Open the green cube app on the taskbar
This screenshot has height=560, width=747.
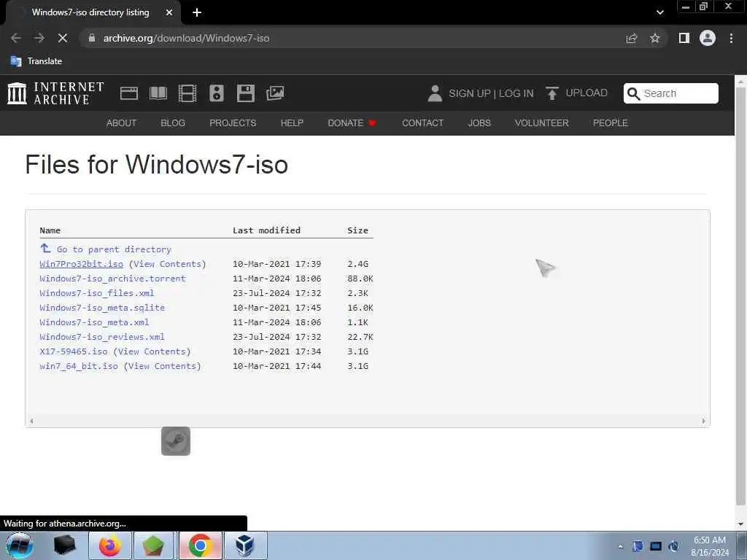(153, 545)
